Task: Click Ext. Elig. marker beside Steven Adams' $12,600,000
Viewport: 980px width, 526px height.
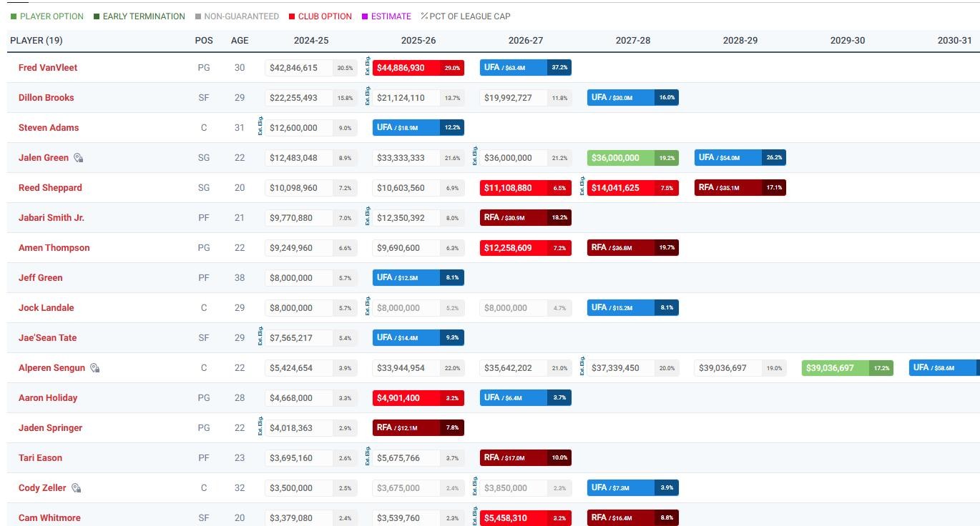Action: click(x=260, y=127)
